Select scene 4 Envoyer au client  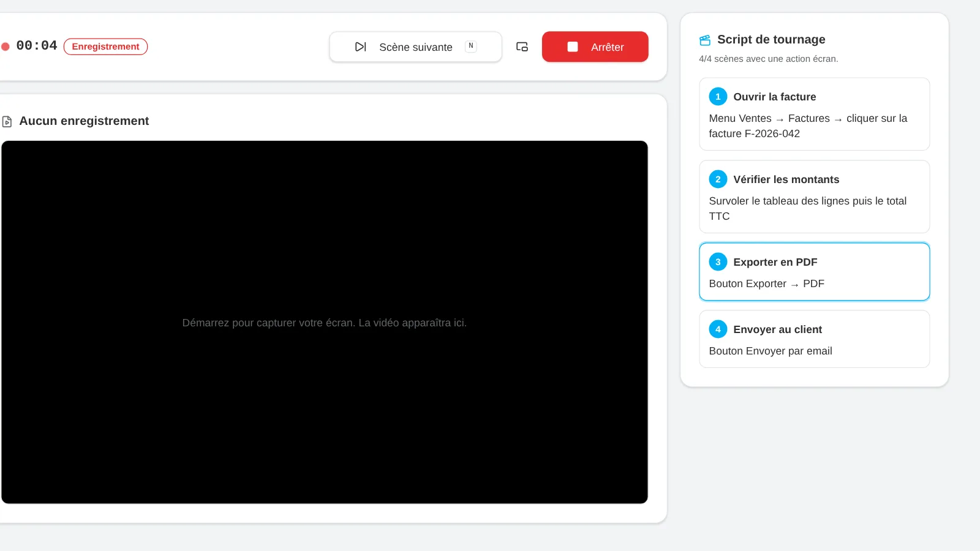pos(814,339)
